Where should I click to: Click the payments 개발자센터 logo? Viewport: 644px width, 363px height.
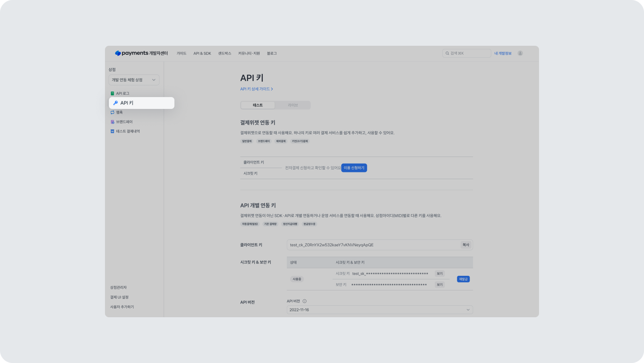coord(141,53)
